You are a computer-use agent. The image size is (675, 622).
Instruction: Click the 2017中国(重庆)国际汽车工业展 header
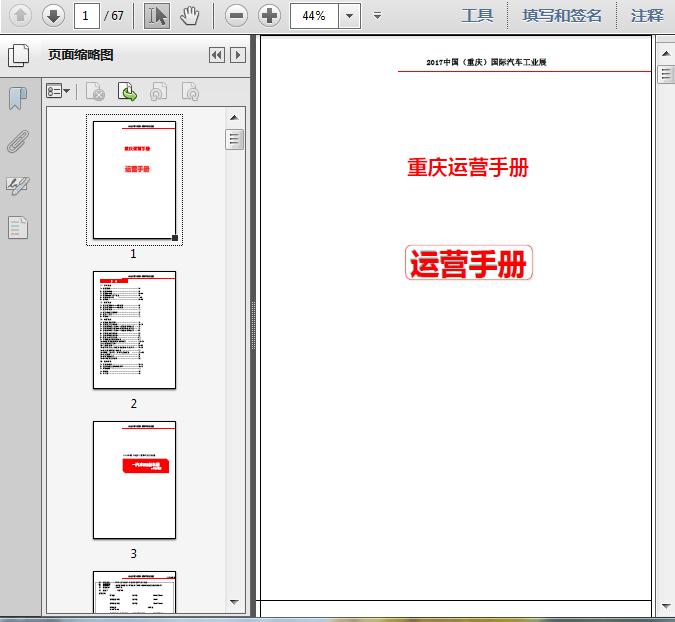(486, 62)
